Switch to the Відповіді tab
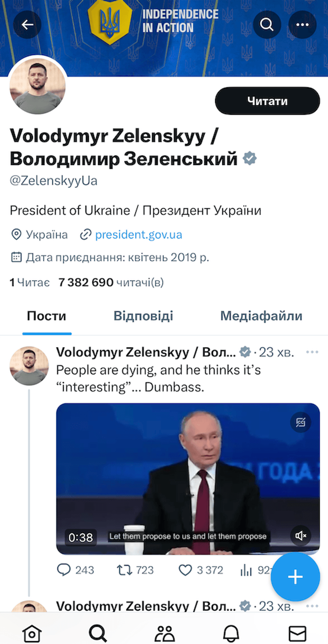The image size is (328, 644). click(x=143, y=316)
